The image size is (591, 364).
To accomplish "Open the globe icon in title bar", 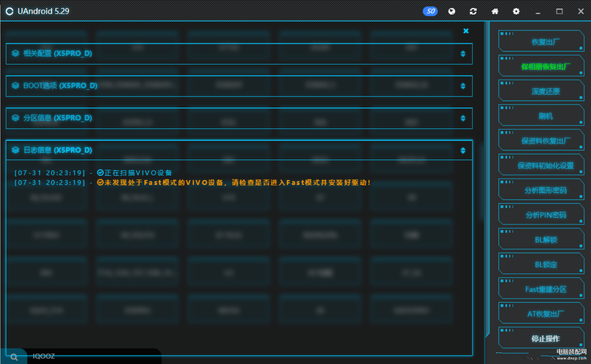I will [x=452, y=12].
